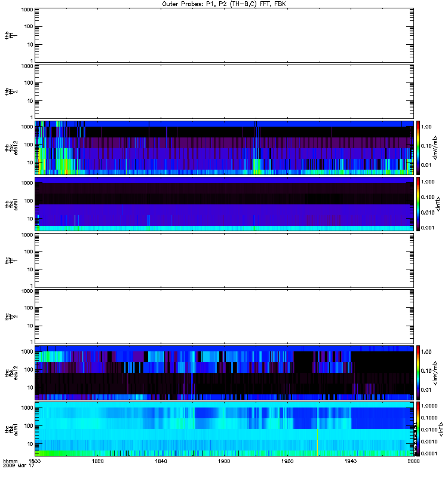Click the thb scm1 nT color bar
Viewport: 448px width, 478px height.
(418, 204)
